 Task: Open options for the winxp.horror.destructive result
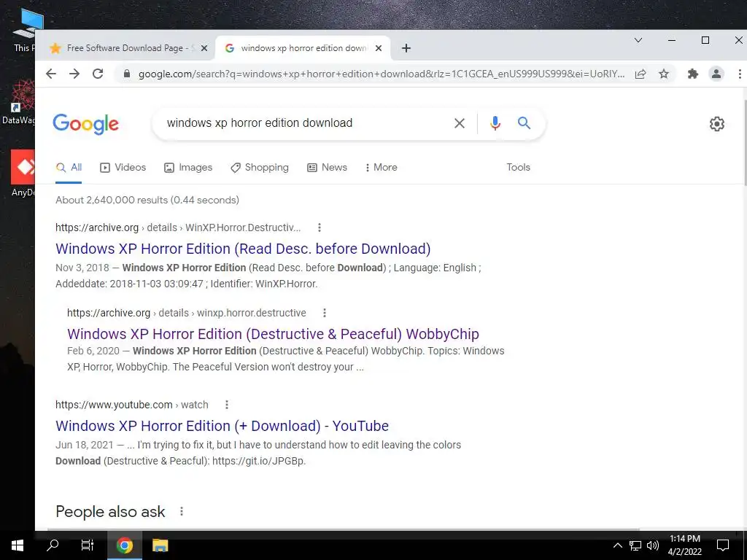325,313
